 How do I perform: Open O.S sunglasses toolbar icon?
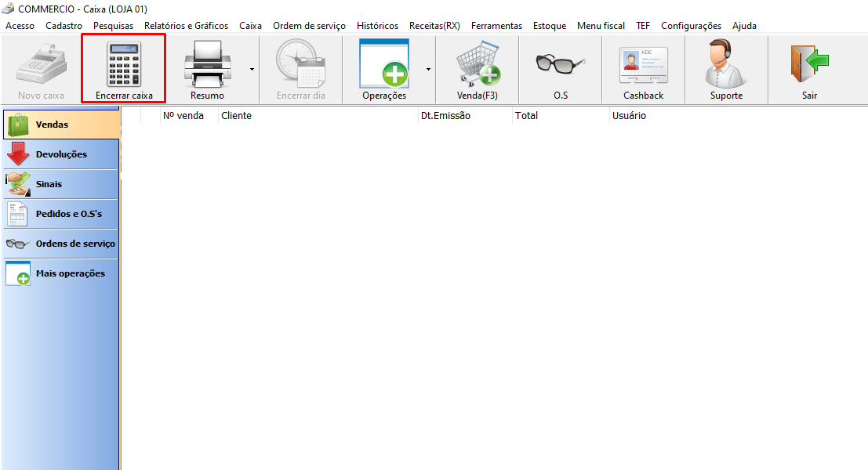click(560, 63)
